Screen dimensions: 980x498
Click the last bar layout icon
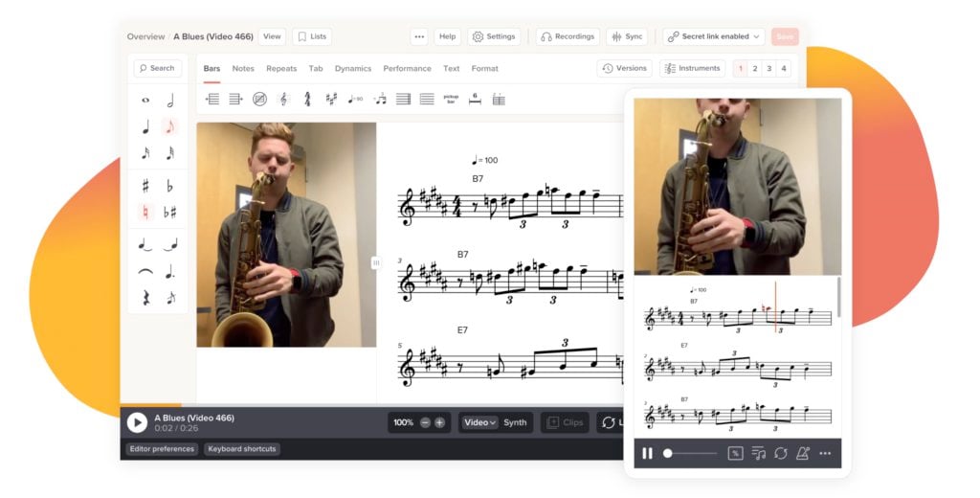coord(499,99)
